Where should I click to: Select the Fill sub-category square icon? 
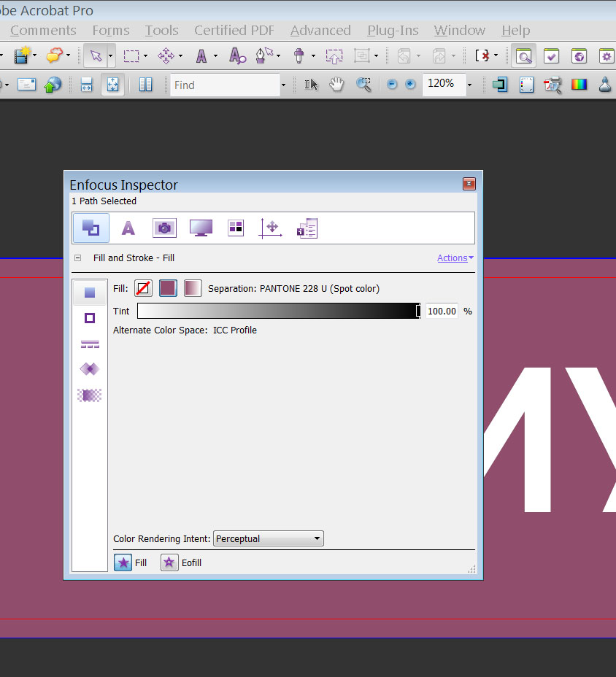90,293
